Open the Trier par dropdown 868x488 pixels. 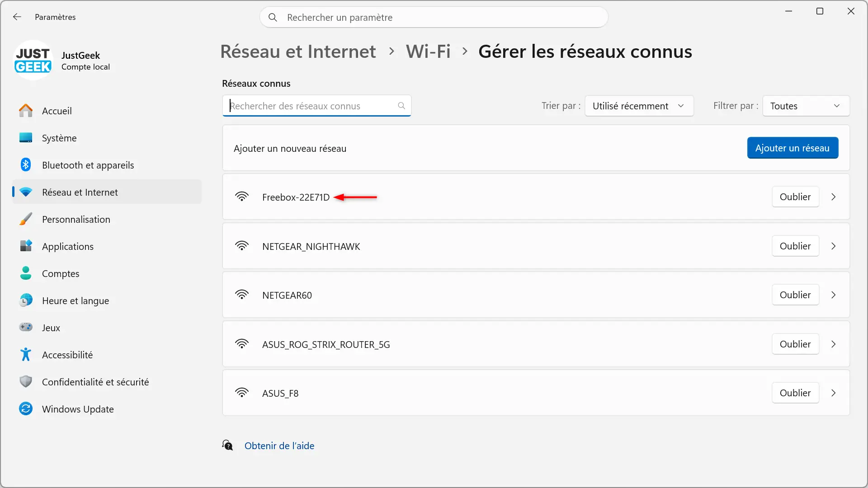[x=639, y=106]
